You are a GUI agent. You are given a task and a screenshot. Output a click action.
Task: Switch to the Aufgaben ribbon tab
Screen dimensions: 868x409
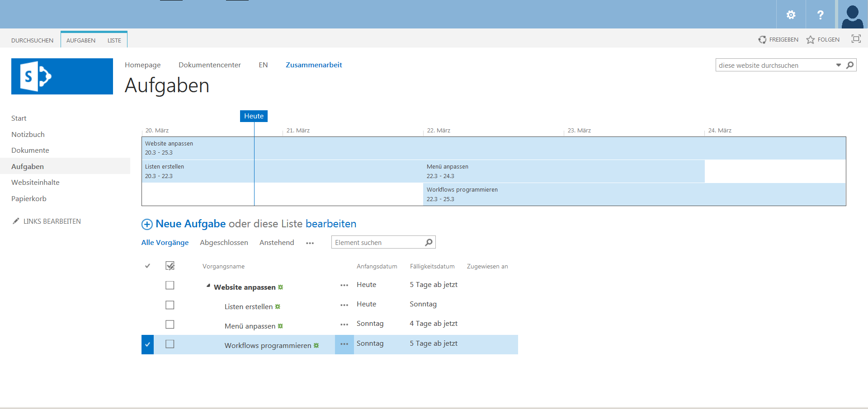(81, 40)
